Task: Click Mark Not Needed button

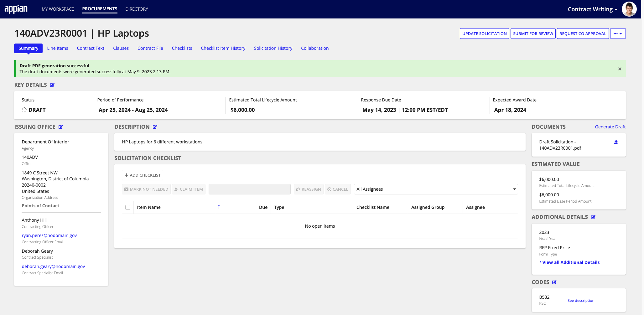Action: pos(146,189)
